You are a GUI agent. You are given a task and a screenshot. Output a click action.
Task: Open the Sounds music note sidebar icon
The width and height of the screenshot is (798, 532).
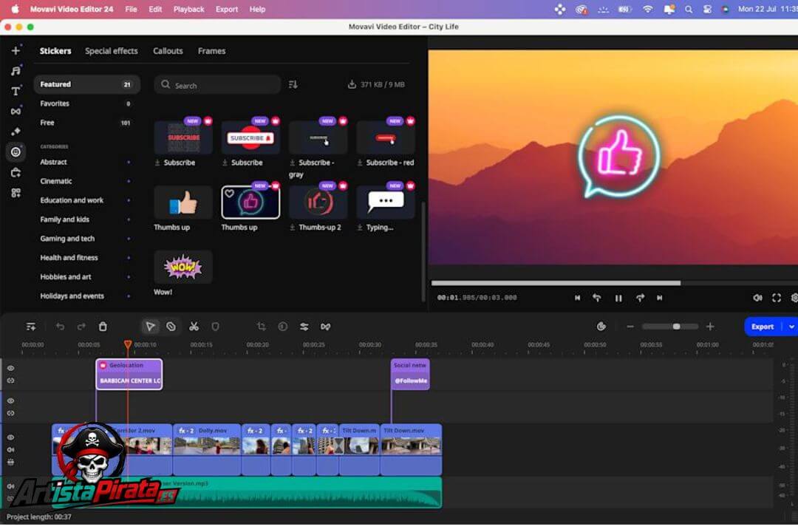click(16, 71)
